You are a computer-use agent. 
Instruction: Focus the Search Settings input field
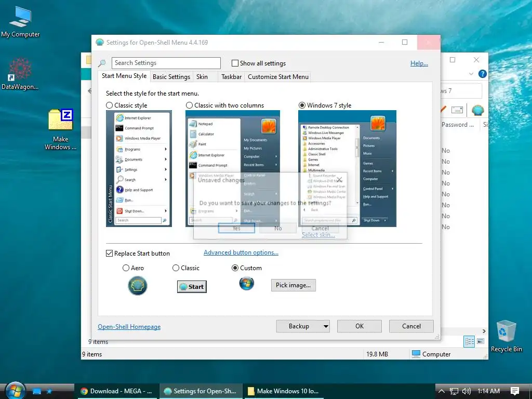(166, 63)
